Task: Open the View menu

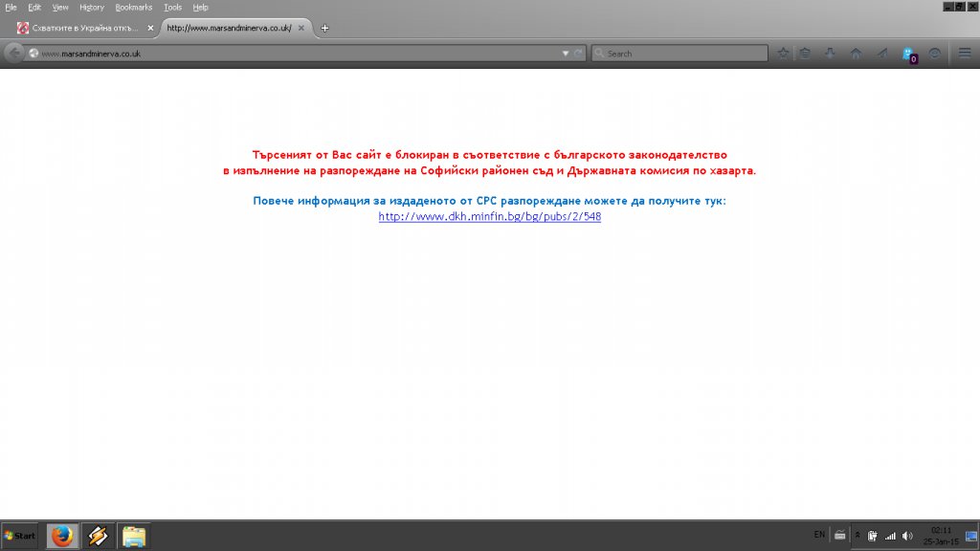Action: click(x=60, y=8)
